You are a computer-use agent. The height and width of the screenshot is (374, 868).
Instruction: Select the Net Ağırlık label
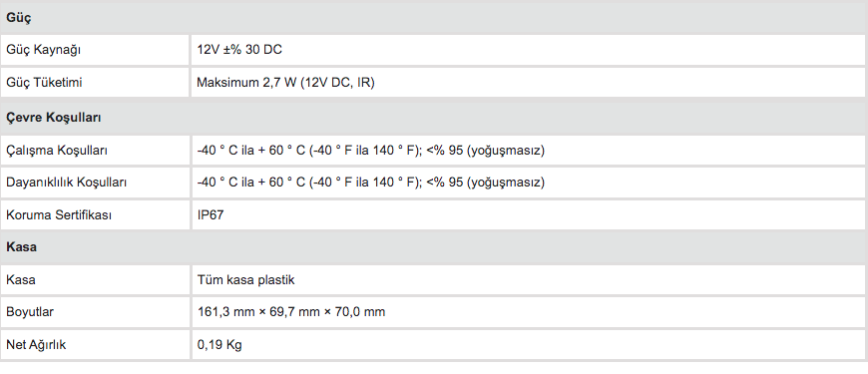pyautogui.click(x=36, y=345)
